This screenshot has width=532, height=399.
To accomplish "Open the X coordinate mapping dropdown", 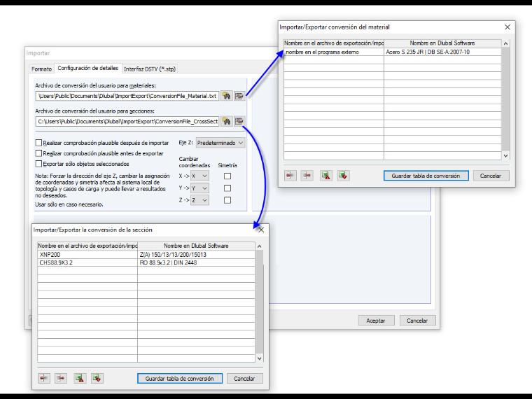I will pos(199,176).
